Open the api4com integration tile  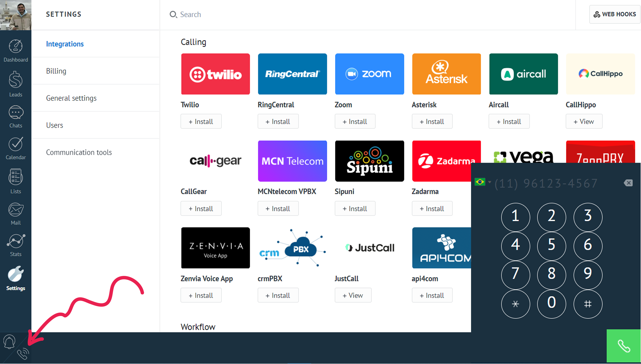click(x=441, y=248)
